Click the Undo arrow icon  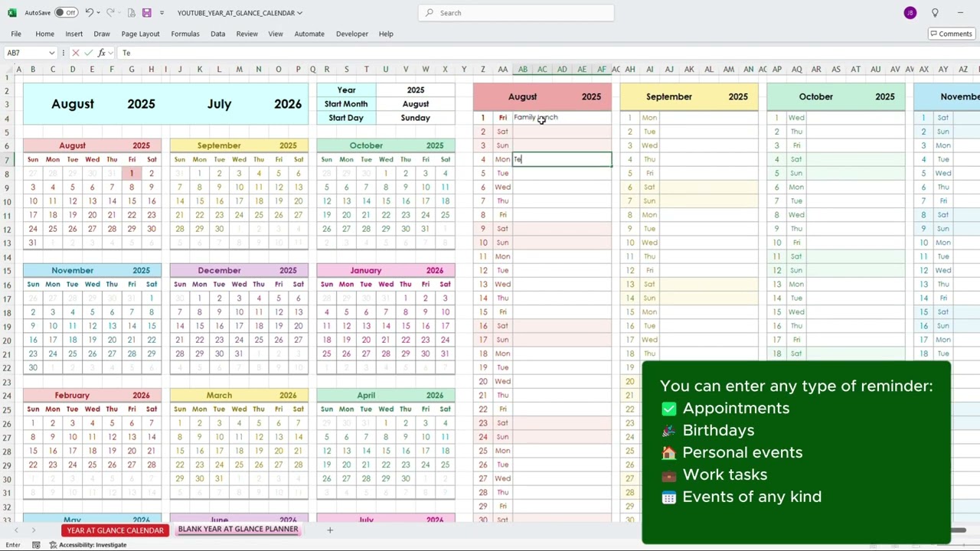(x=89, y=13)
